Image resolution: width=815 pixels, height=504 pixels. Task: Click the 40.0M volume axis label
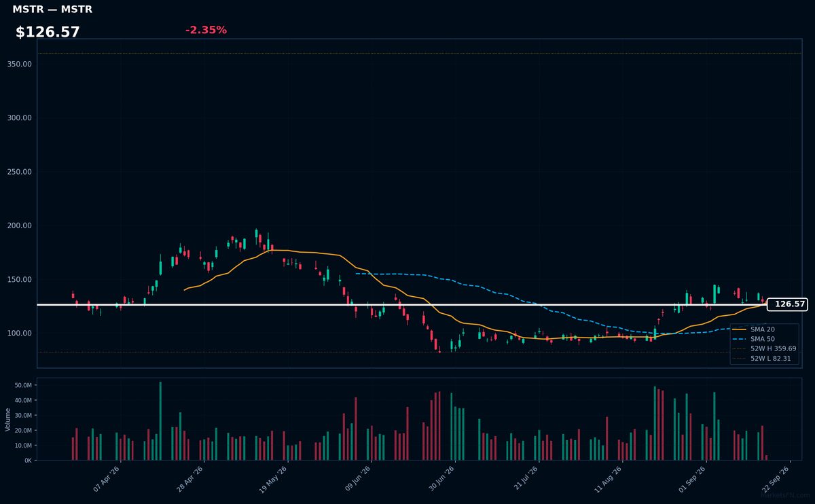(23, 400)
